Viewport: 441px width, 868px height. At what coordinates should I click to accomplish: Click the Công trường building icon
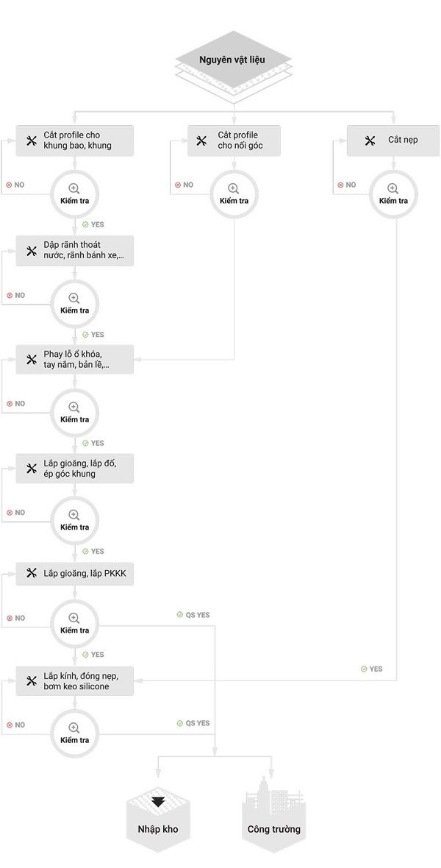(274, 814)
